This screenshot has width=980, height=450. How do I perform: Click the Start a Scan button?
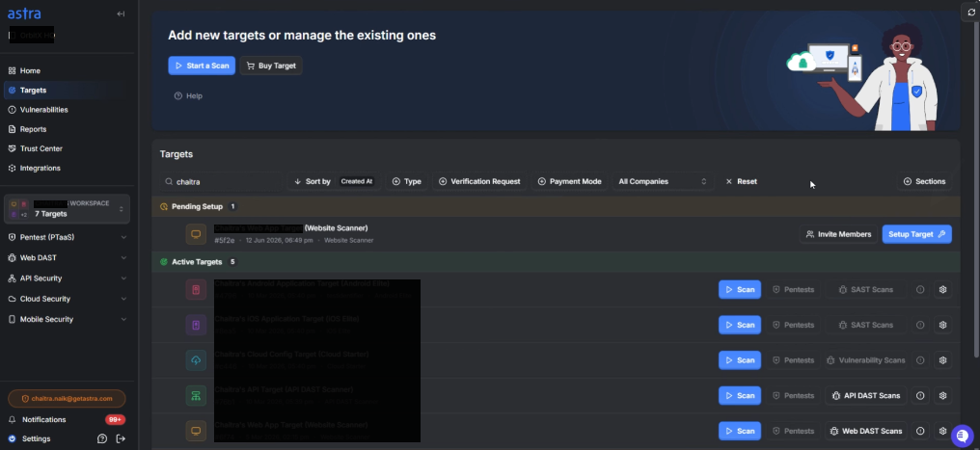[202, 66]
